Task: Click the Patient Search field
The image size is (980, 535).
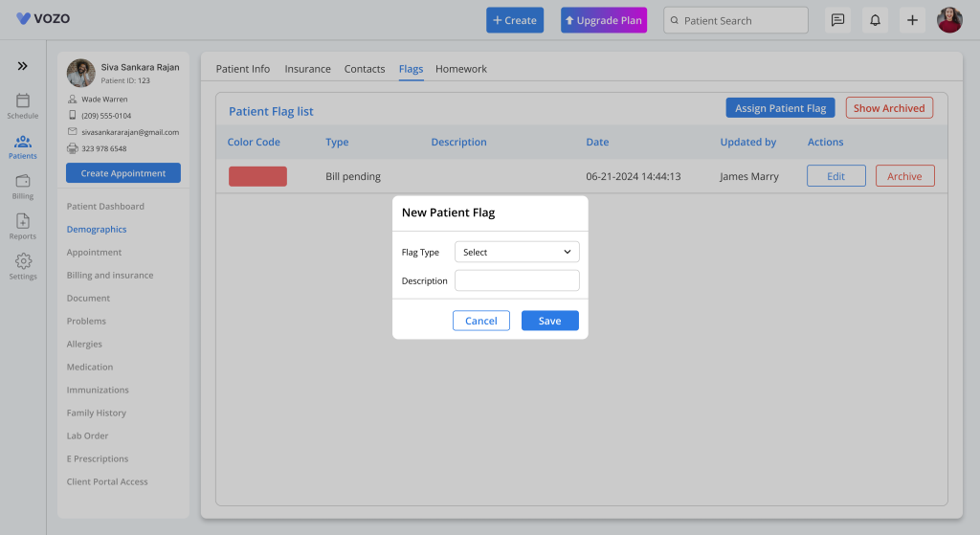Action: point(736,21)
